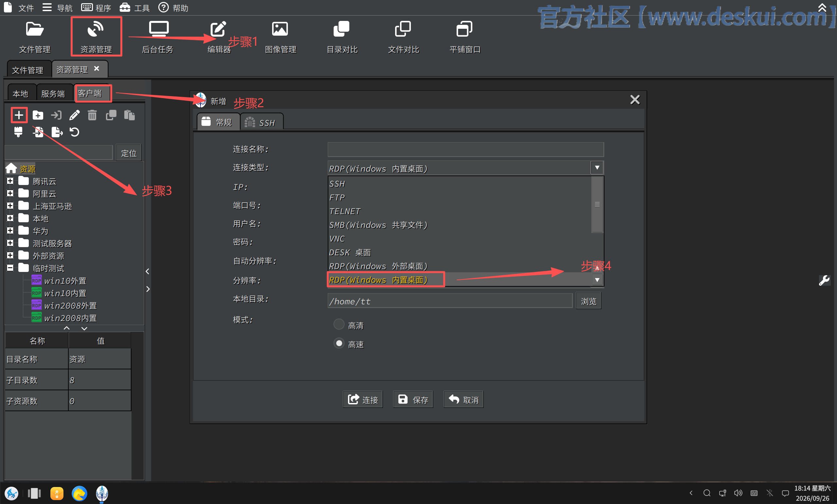The image size is (837, 504).
Task: Open the 分辨率 dropdown arrow
Action: pyautogui.click(x=597, y=280)
